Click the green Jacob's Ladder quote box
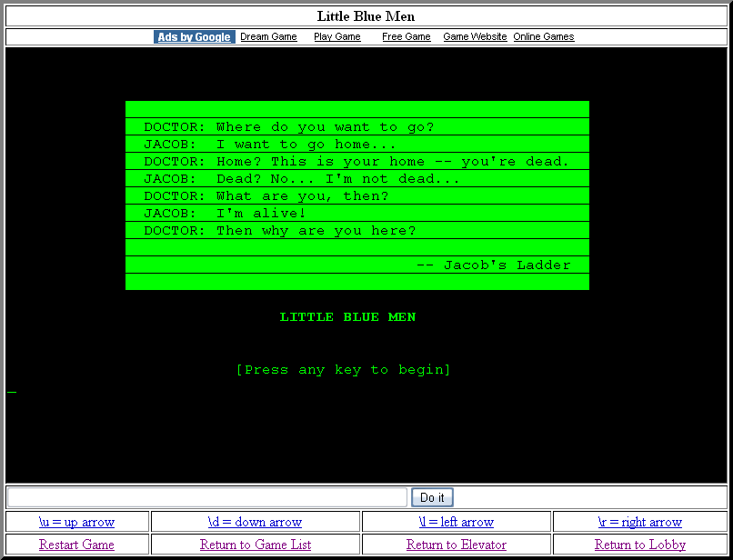This screenshot has height=560, width=733. pyautogui.click(x=356, y=195)
